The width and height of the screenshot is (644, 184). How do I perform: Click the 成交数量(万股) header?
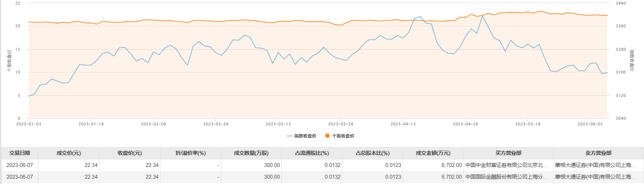tap(251, 153)
